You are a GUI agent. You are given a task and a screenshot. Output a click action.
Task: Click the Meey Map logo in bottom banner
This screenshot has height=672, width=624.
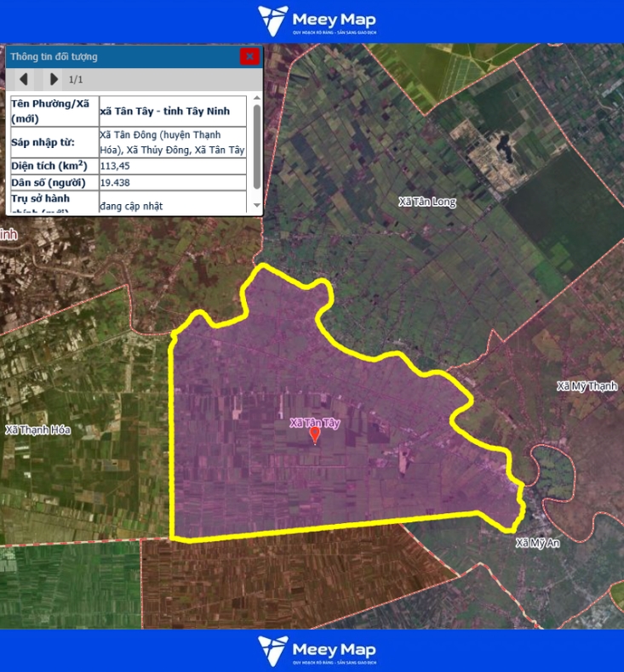tap(317, 651)
